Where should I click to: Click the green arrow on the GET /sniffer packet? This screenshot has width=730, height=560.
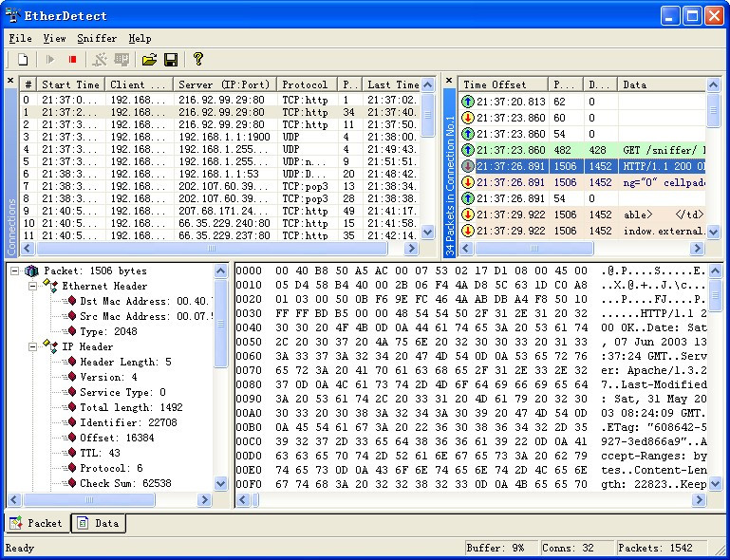(468, 150)
